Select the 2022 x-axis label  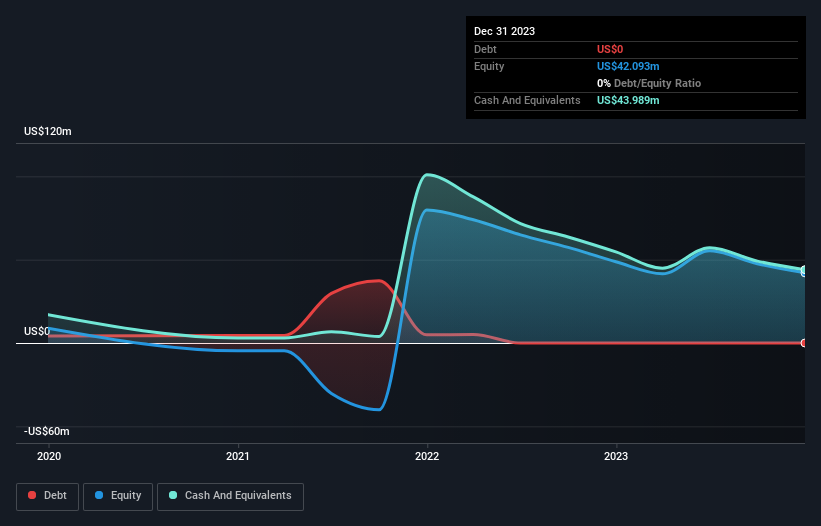tap(427, 456)
